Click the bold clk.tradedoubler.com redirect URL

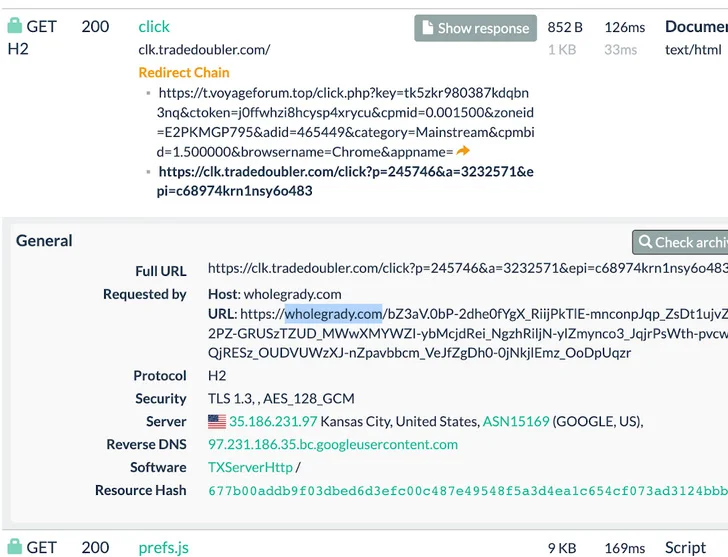click(x=345, y=181)
